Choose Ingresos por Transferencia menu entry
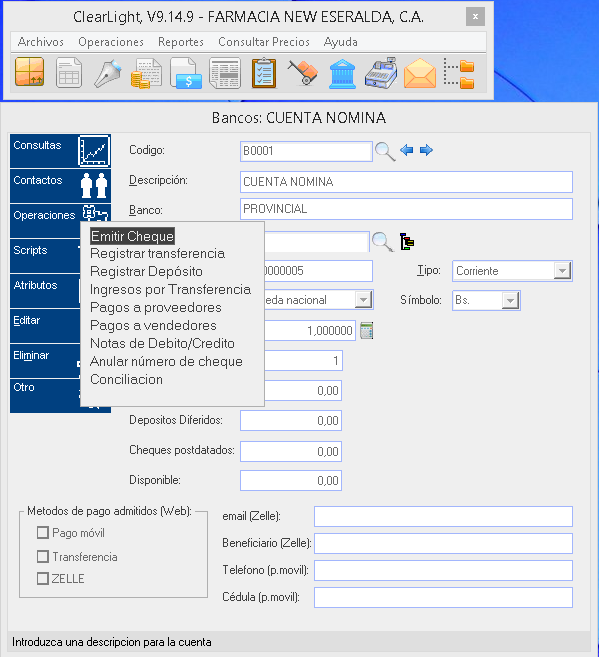599x657 pixels. coord(170,290)
